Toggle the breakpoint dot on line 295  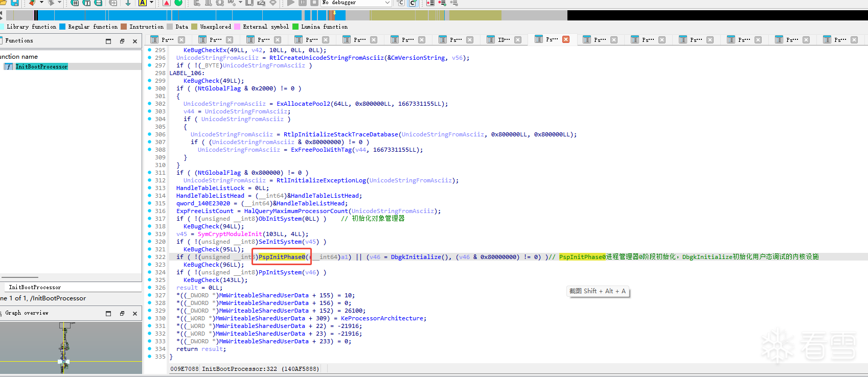point(149,50)
